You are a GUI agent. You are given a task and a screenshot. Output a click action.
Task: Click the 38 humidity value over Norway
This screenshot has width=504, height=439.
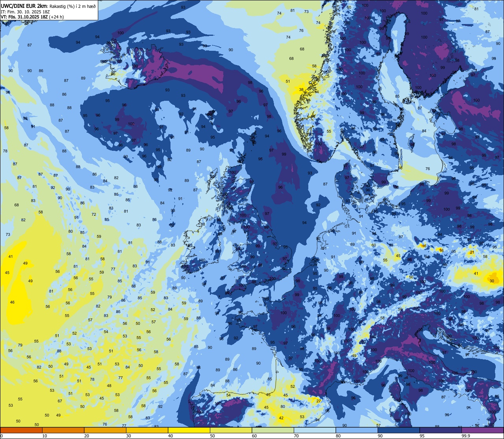(x=301, y=90)
